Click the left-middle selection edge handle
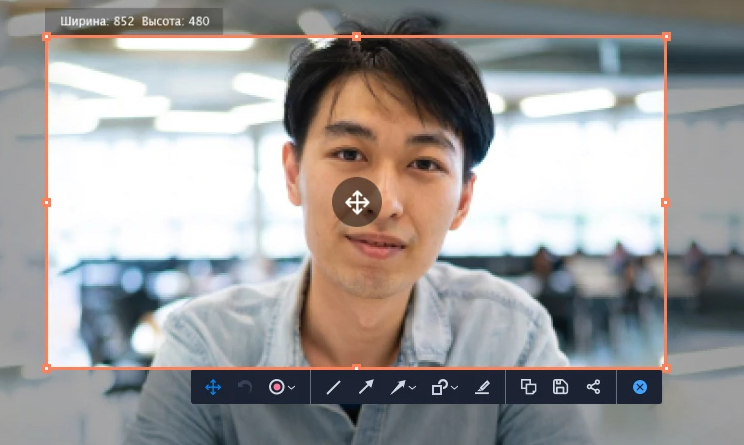This screenshot has height=445, width=744. tap(46, 203)
